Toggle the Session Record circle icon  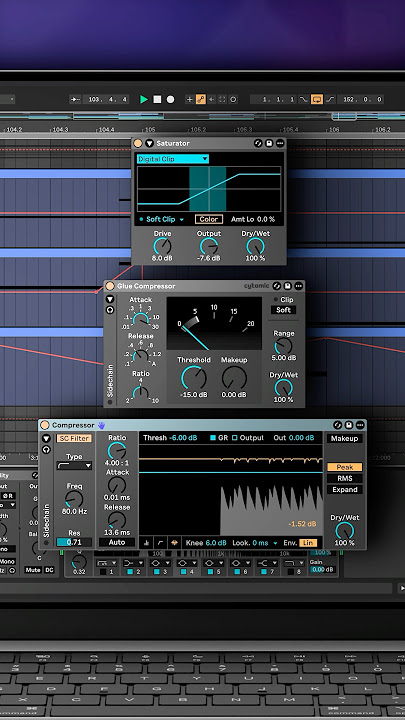coord(233,99)
